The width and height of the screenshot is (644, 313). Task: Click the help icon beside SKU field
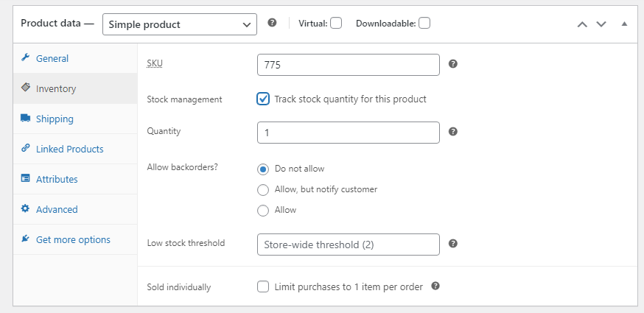[x=453, y=64]
